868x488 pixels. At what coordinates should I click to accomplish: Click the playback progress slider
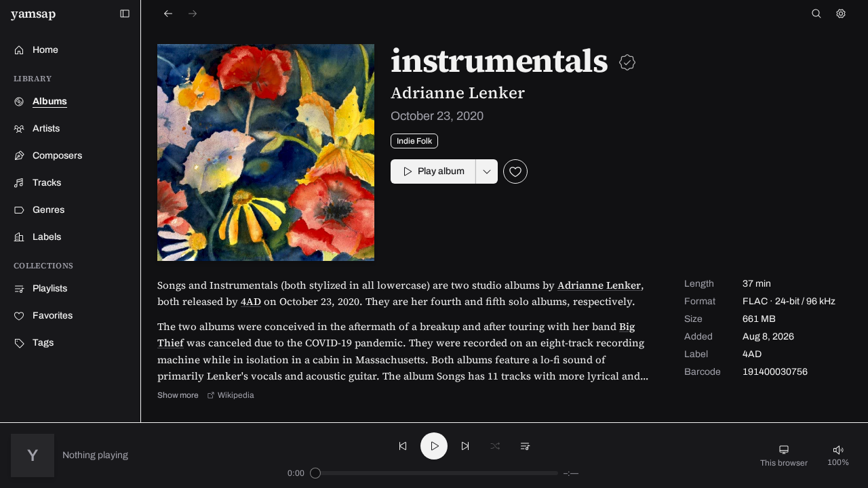pyautogui.click(x=434, y=473)
